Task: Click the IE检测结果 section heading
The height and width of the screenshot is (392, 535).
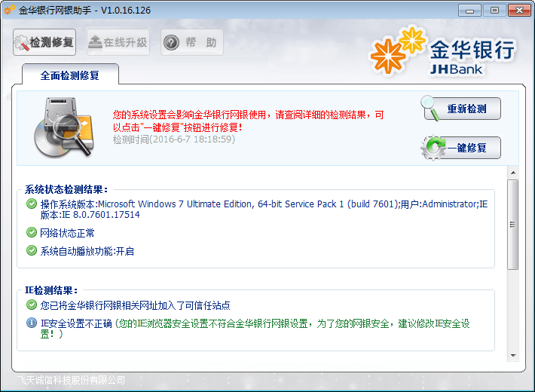Action: 51,290
